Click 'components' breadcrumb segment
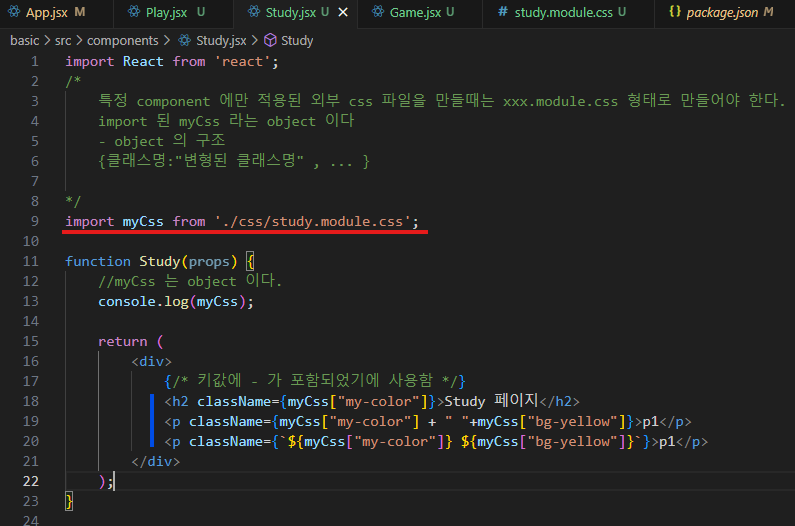 click(x=122, y=41)
